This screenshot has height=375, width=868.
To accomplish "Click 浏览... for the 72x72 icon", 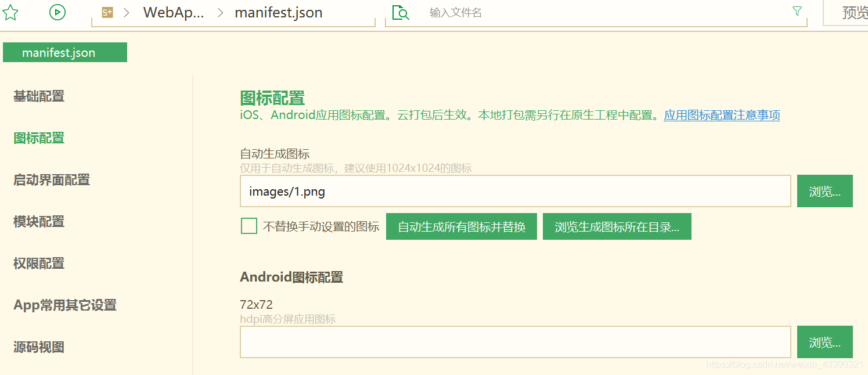I will [825, 342].
